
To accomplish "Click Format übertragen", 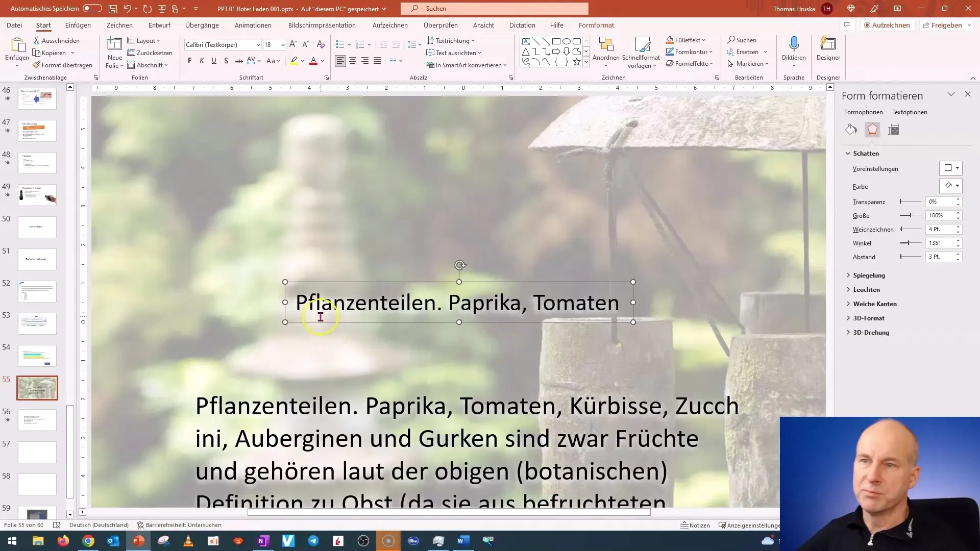I will [62, 65].
